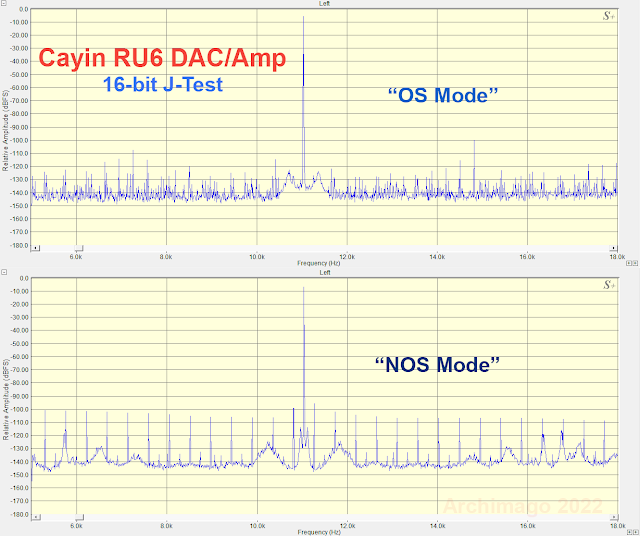Click the 10.0k tick under OS Mode graph
Screen dimensions: 640x536
(257, 257)
